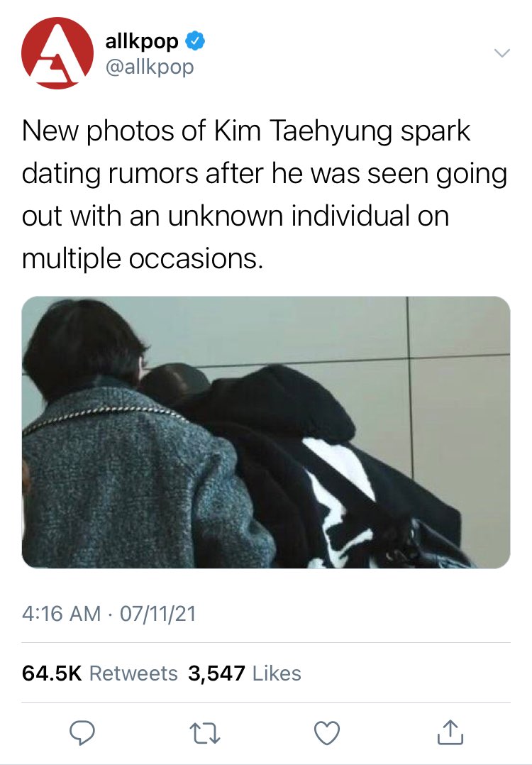Screen dimensions: 532x765
Task: Click the 4:16 AM timestamp
Action: (x=61, y=613)
